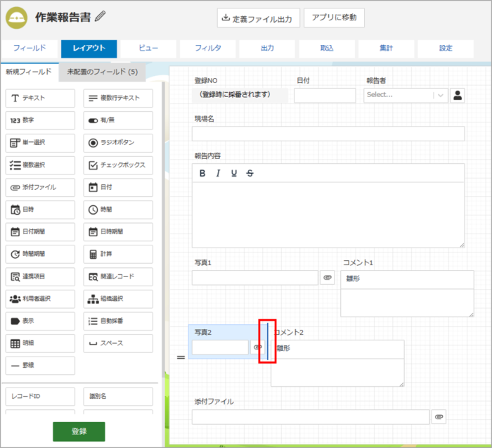The image size is (492, 448).
Task: Toggle bold in 報告内容 editor
Action: tap(202, 173)
